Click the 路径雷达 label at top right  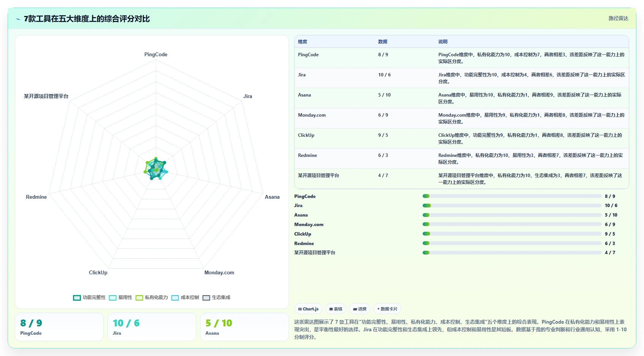(618, 18)
